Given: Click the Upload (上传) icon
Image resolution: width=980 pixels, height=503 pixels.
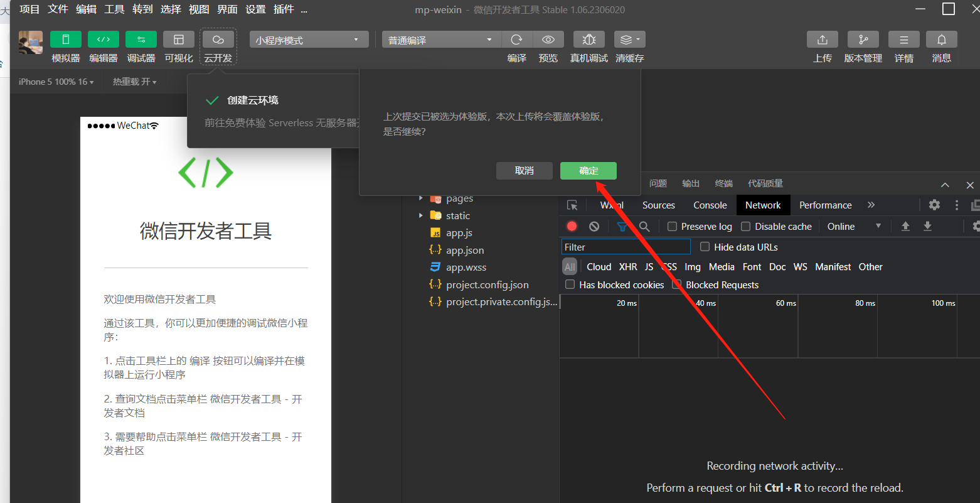Looking at the screenshot, I should pyautogui.click(x=823, y=40).
